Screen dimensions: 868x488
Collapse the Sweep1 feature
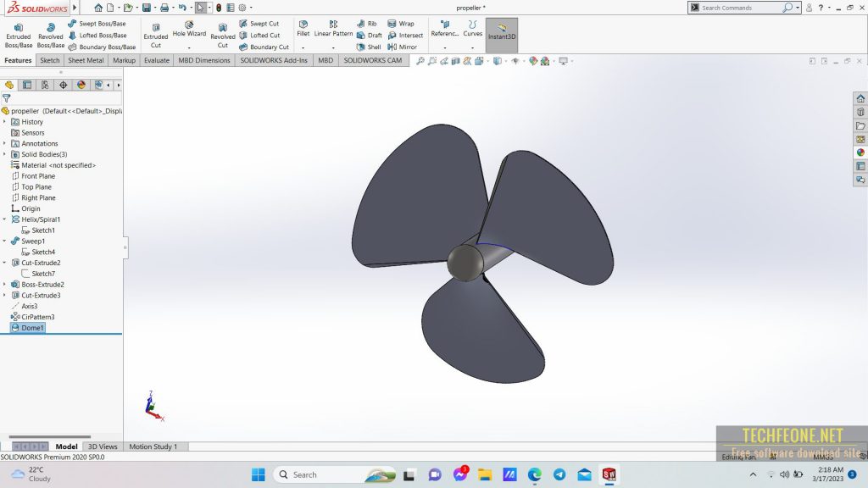click(x=4, y=241)
